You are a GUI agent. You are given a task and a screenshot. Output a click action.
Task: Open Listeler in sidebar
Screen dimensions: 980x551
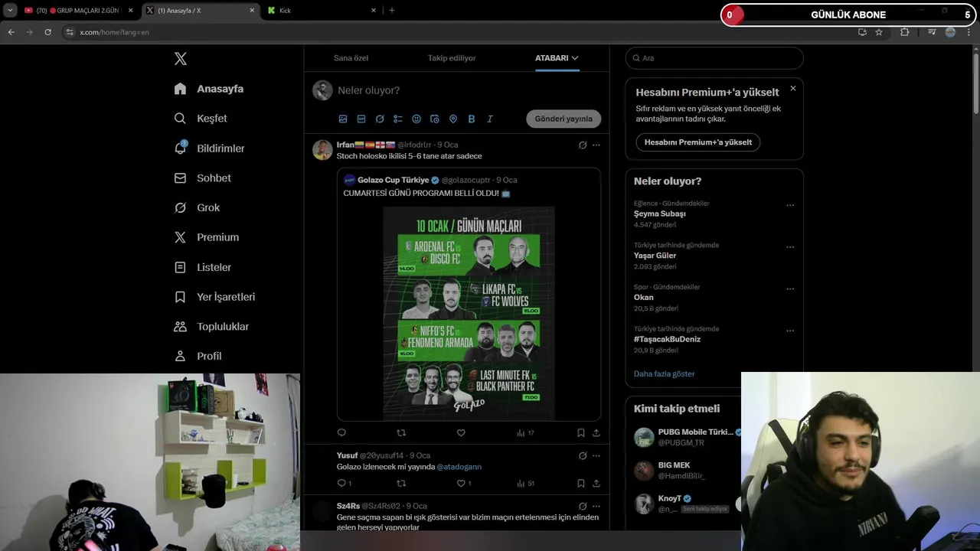coord(203,267)
